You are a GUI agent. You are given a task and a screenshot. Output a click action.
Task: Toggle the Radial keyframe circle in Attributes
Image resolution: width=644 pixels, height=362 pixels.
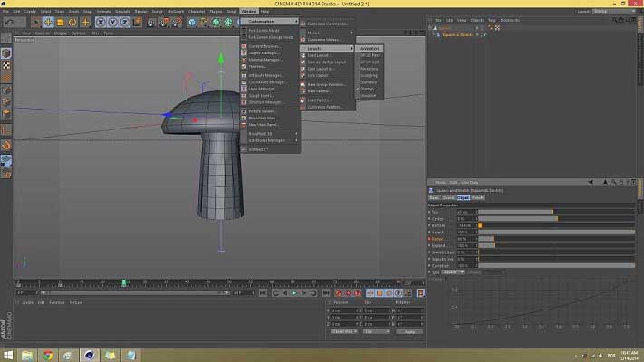pos(429,238)
